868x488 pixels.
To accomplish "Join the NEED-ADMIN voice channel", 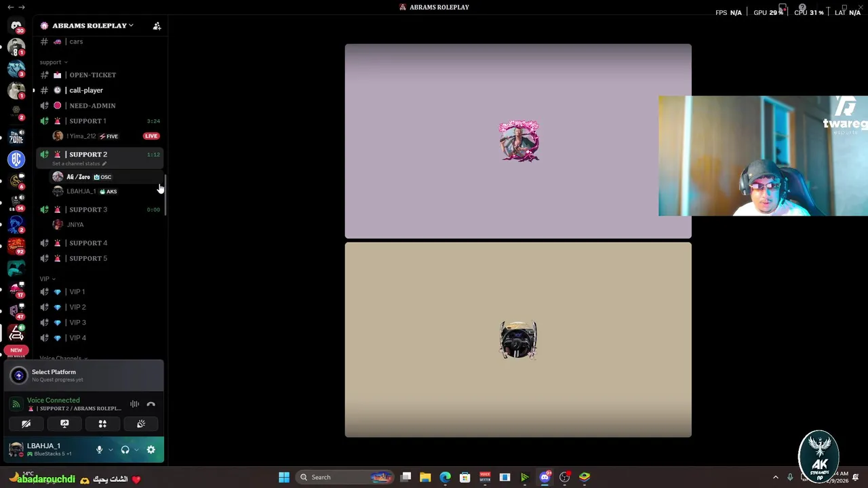I will pyautogui.click(x=100, y=106).
